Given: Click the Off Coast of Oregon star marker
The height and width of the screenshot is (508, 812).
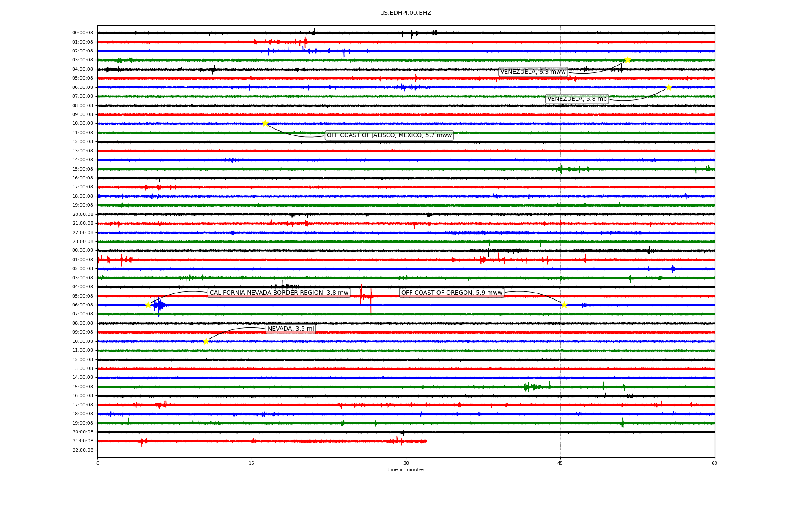Looking at the screenshot, I should (564, 305).
